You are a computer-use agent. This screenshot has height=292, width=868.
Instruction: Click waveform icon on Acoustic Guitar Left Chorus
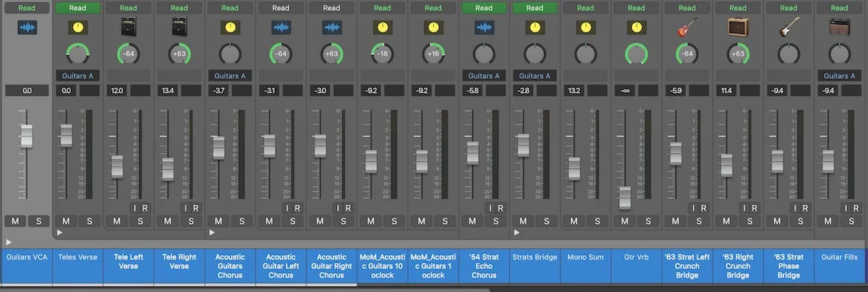click(x=281, y=28)
